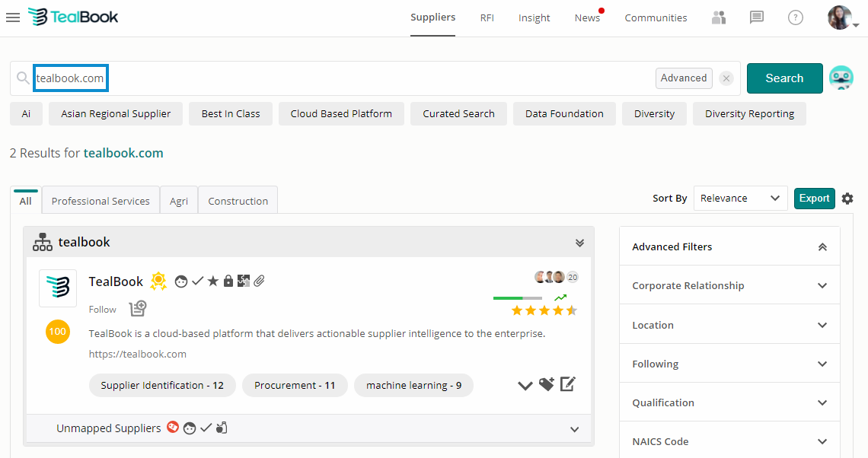Toggle Follow on the TealBook supplier
Screen dimensions: 868x458
[x=103, y=310]
